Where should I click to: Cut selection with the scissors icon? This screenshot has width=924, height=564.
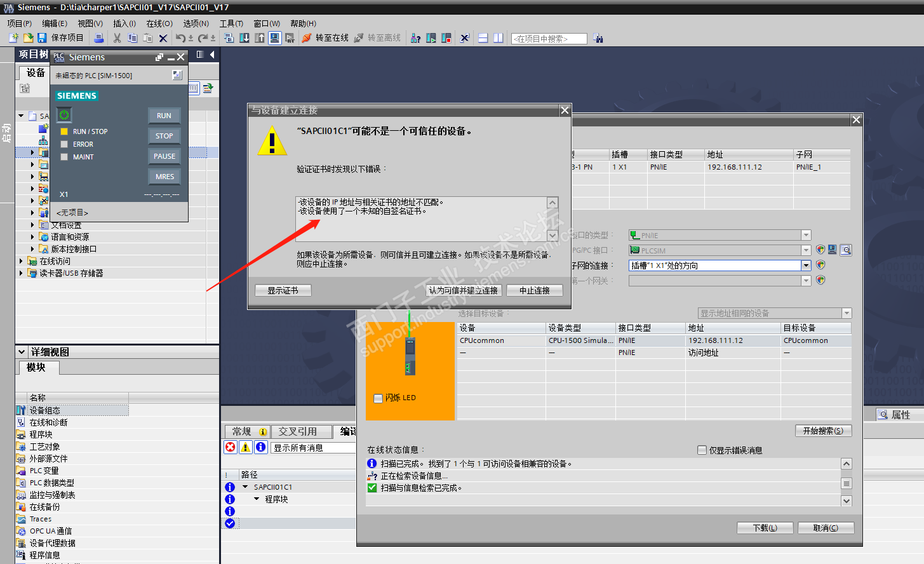point(117,38)
